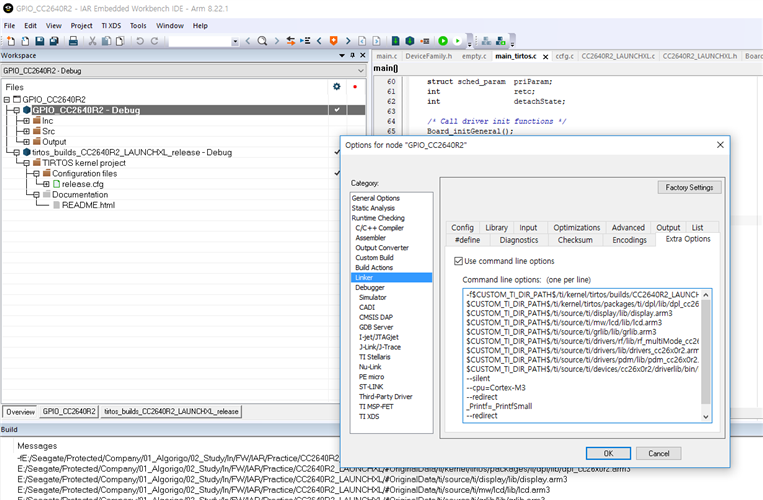
Task: Select C/C++ Compiler in Category list
Action: click(380, 228)
